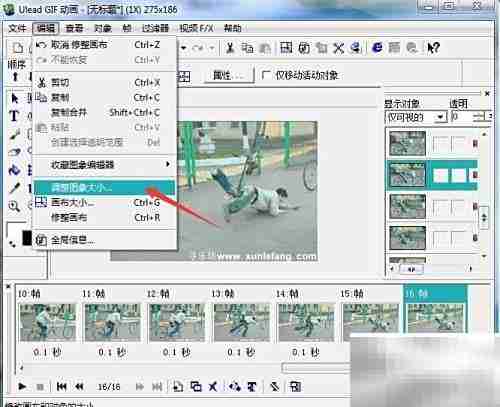Go to the previous frame
The width and height of the screenshot is (500, 407).
tap(79, 387)
